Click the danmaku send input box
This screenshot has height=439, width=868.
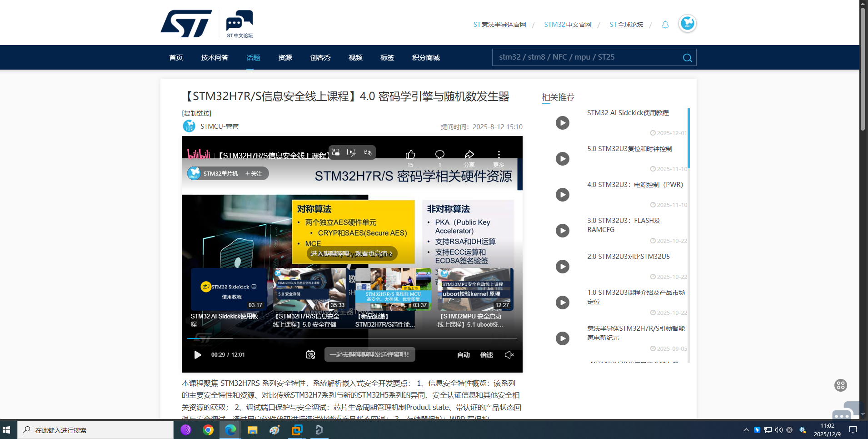pos(370,354)
